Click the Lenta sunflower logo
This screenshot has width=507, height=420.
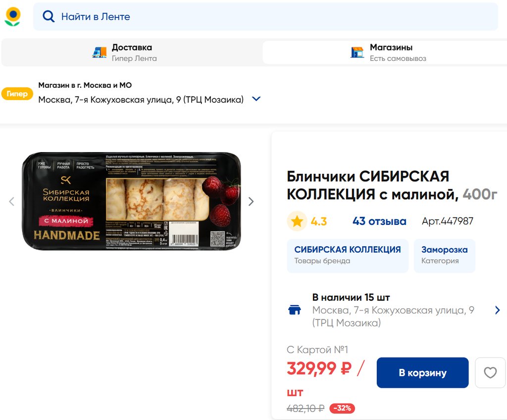12,17
